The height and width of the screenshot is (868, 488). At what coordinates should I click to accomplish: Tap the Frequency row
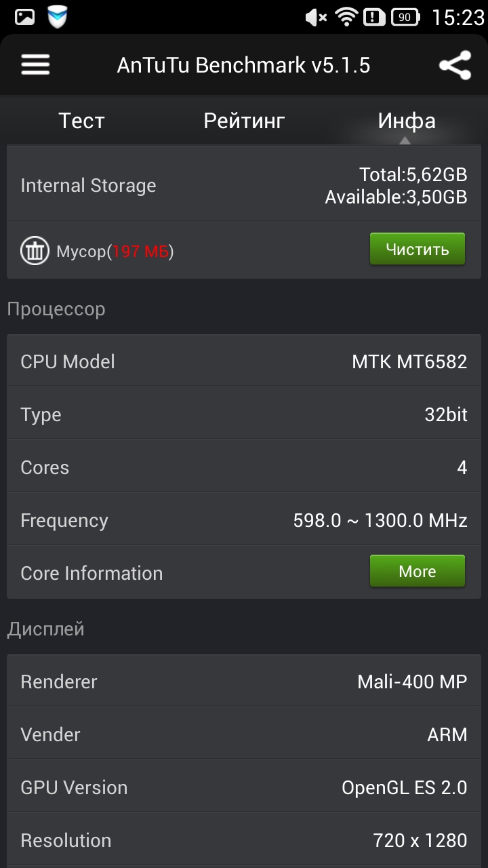244,520
